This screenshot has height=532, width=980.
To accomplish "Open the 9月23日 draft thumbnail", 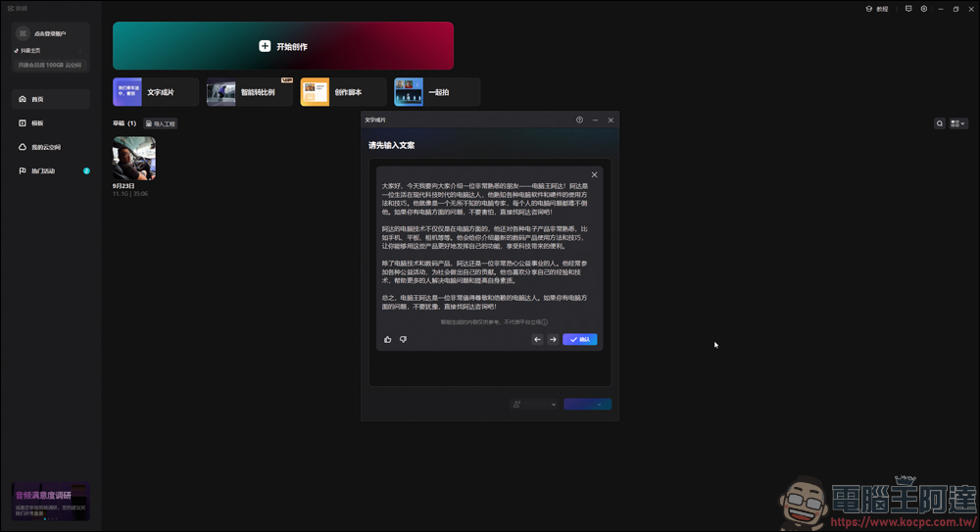I will click(134, 158).
